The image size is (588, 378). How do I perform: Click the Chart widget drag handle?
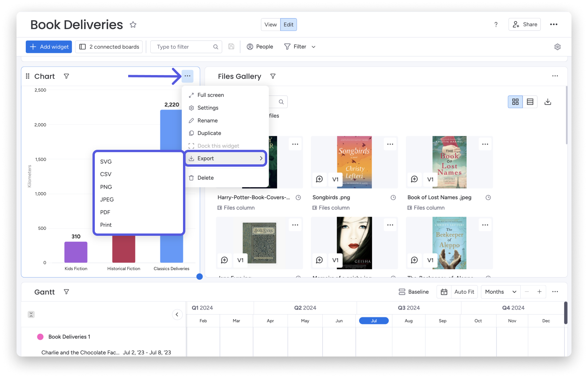coord(28,76)
